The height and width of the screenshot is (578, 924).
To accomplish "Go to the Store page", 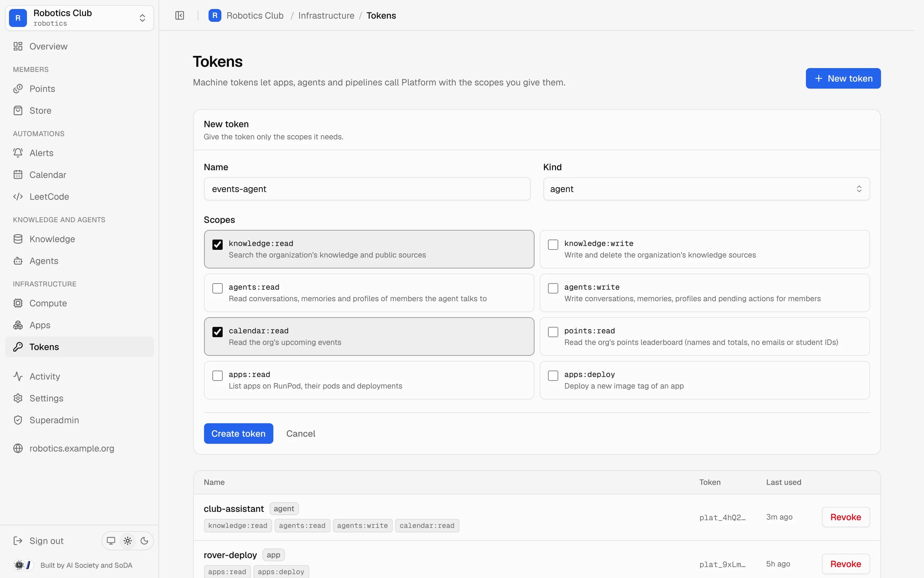I will (x=80, y=110).
